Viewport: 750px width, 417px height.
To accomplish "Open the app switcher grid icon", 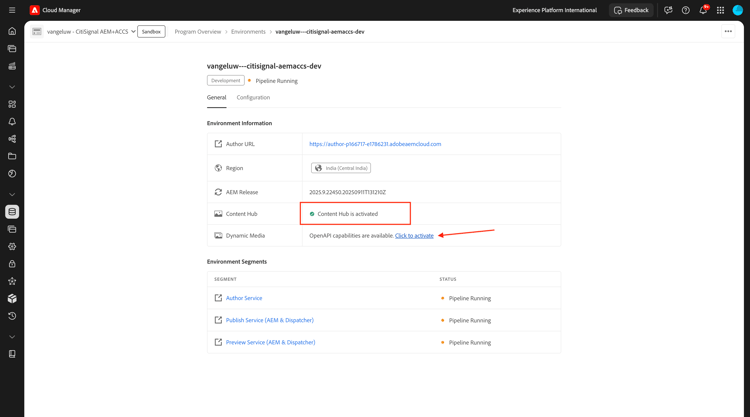I will coord(720,10).
